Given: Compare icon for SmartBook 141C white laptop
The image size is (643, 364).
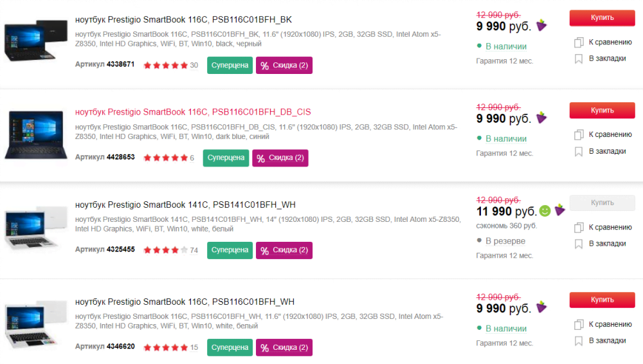Looking at the screenshot, I should [x=579, y=227].
